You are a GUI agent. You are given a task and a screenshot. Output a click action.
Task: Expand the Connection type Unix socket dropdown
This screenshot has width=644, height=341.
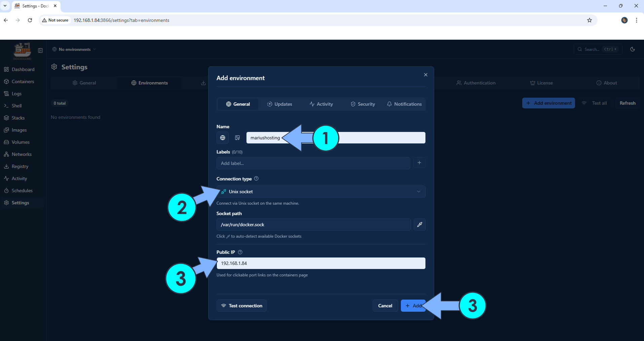pyautogui.click(x=321, y=192)
